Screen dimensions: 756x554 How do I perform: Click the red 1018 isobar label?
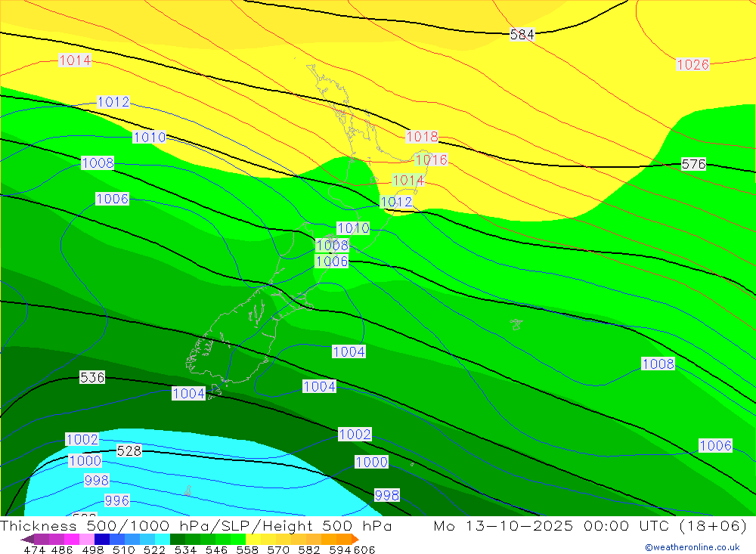pos(422,137)
